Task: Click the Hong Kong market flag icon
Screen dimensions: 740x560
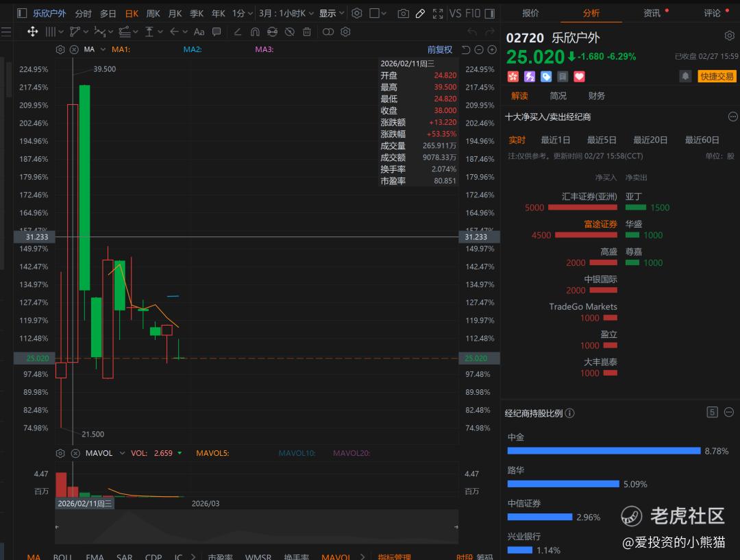Action: pos(513,77)
